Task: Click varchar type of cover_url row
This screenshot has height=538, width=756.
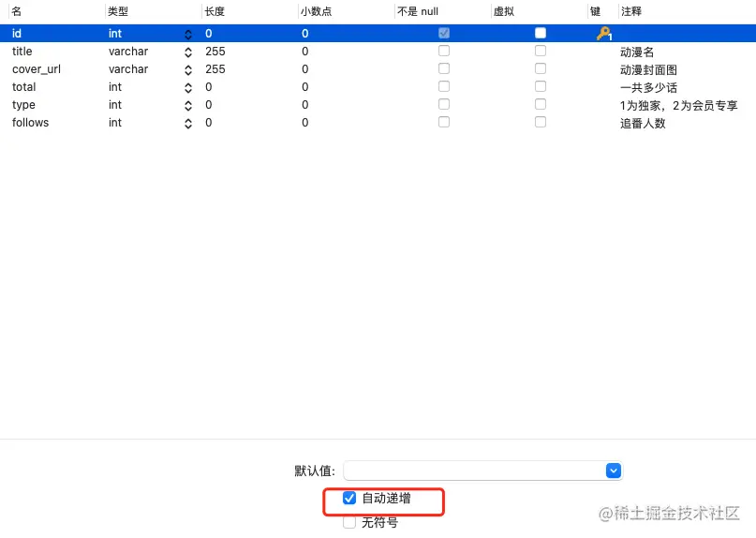Action: pyautogui.click(x=128, y=69)
